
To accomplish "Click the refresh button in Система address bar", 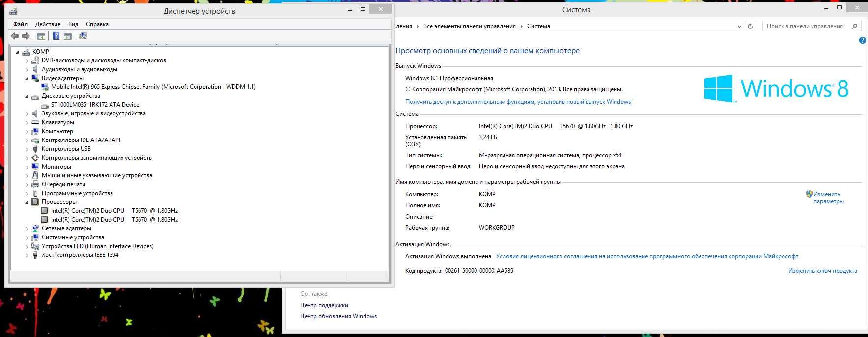I will click(x=750, y=26).
